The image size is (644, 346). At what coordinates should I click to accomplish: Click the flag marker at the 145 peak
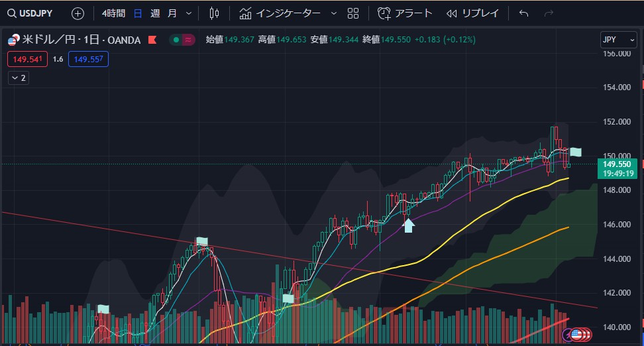click(x=201, y=241)
